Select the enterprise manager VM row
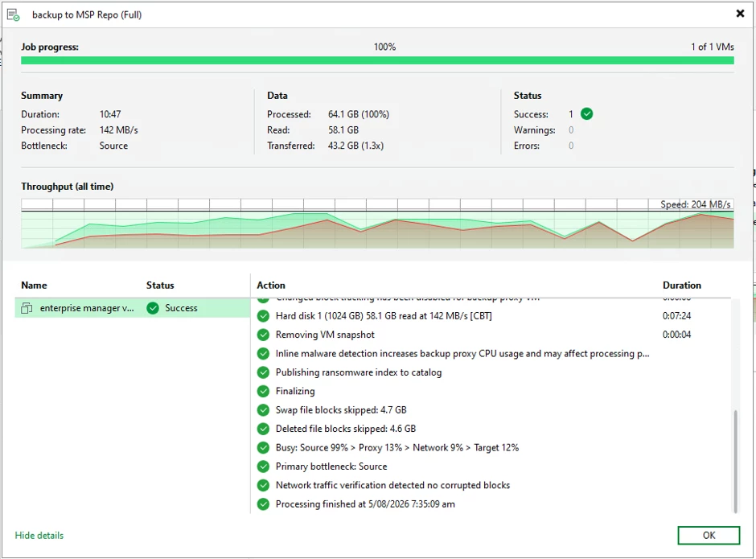The image size is (756, 559). (133, 308)
